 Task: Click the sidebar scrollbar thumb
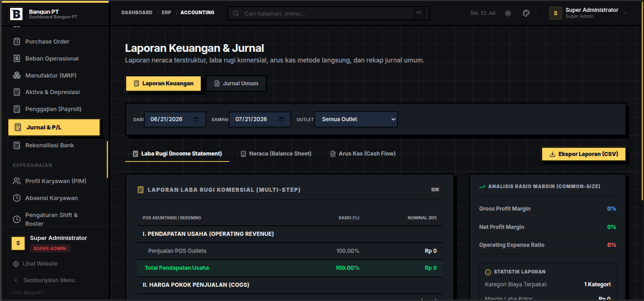tap(107, 159)
